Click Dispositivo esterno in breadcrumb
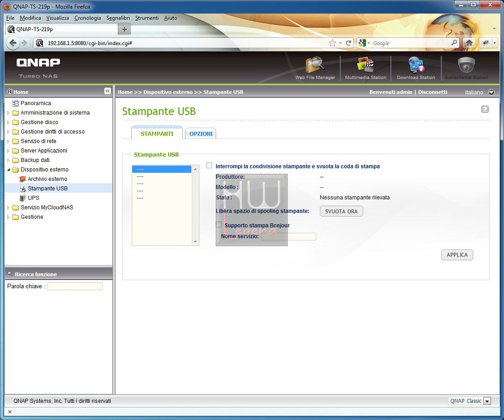 pyautogui.click(x=168, y=92)
